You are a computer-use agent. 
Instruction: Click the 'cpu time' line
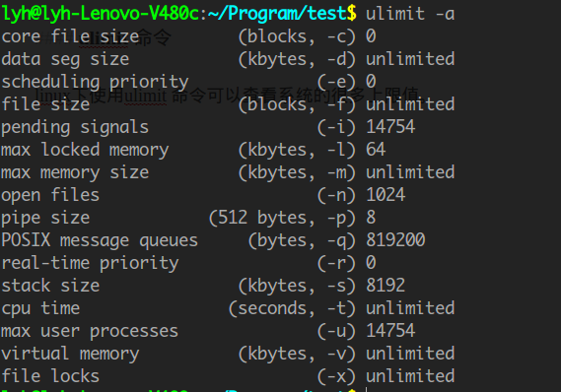click(x=228, y=308)
